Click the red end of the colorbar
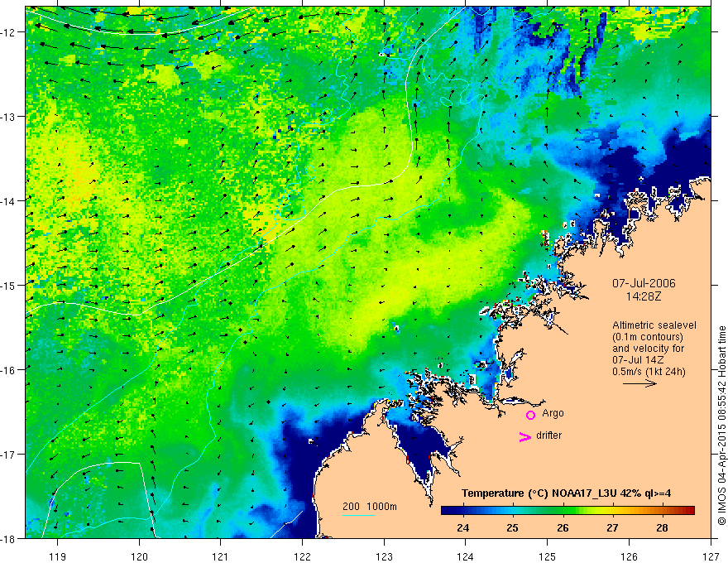The width and height of the screenshot is (728, 563). 690,510
